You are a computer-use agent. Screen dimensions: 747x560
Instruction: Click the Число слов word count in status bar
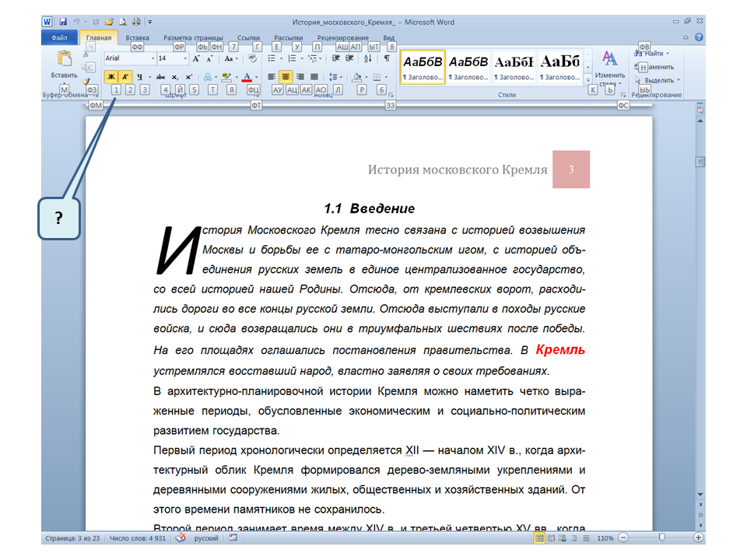tap(139, 538)
